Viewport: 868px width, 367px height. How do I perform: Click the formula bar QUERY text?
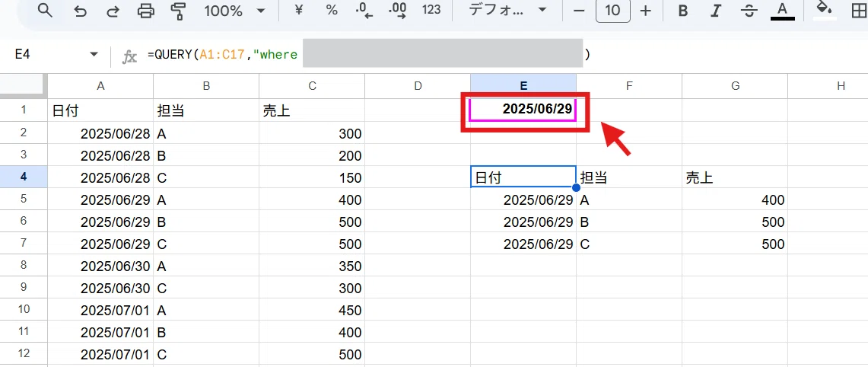tap(221, 54)
